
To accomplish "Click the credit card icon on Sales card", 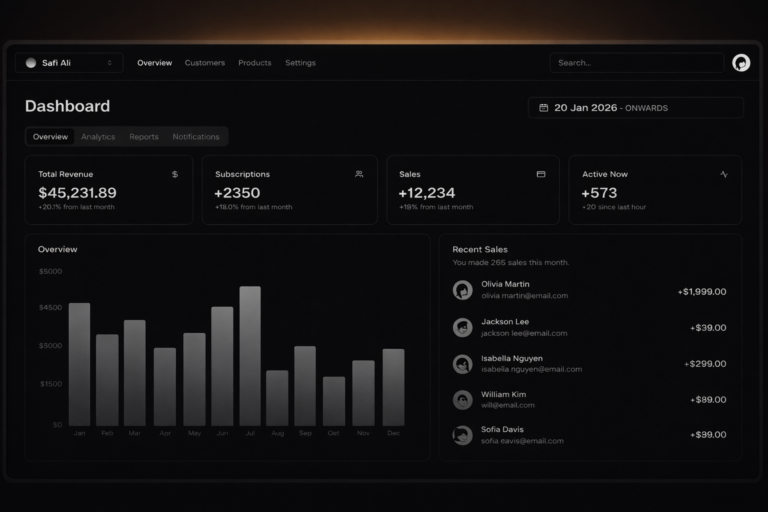I will [x=541, y=174].
